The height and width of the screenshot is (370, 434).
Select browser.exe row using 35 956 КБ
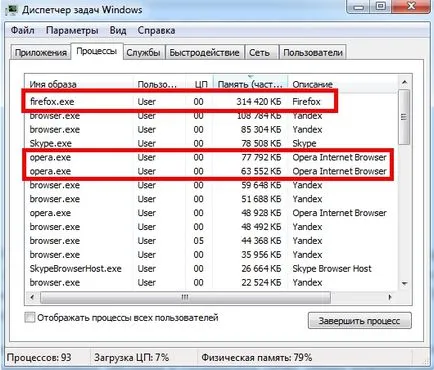click(212, 255)
